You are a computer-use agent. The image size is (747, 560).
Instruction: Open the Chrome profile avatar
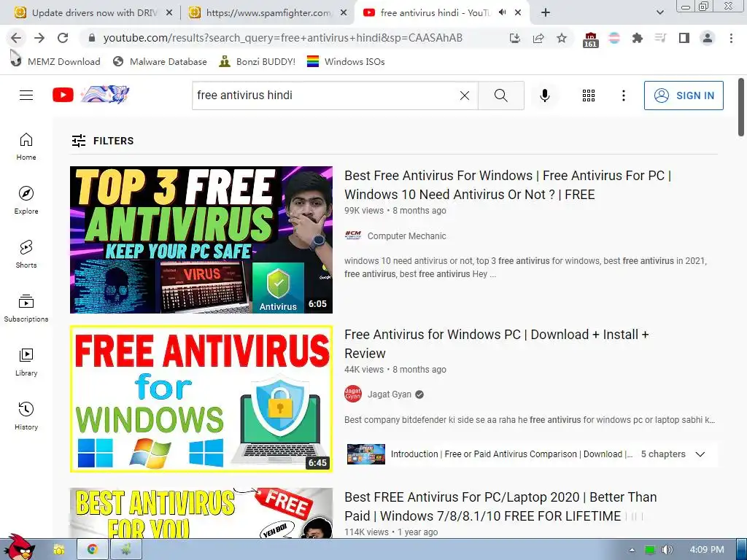[x=708, y=38]
